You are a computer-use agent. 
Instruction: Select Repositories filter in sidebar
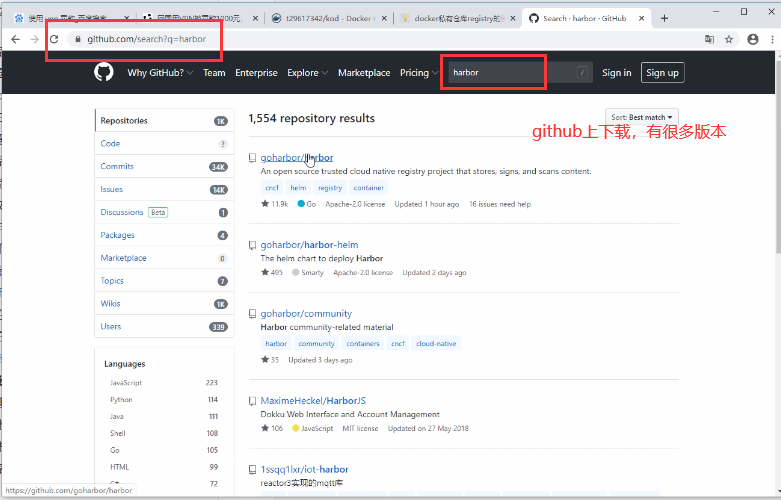pyautogui.click(x=164, y=121)
